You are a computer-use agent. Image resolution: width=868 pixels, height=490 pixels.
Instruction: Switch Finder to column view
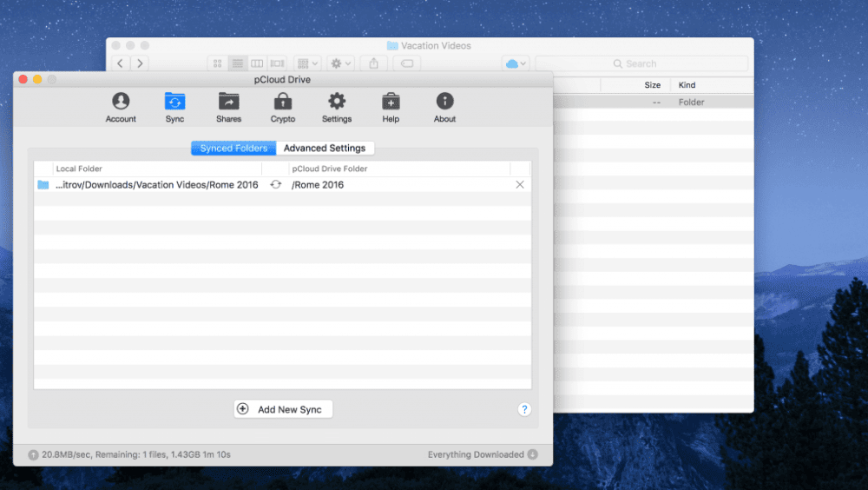(x=257, y=63)
